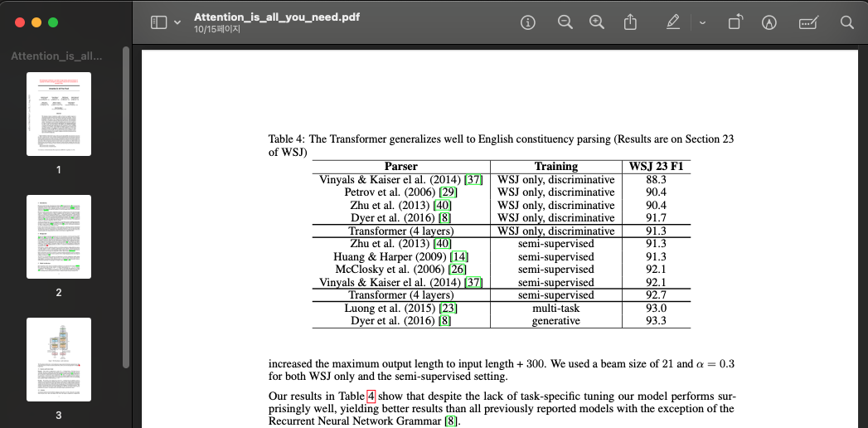Show the Markup toolbar
The image size is (868, 428).
click(x=769, y=22)
